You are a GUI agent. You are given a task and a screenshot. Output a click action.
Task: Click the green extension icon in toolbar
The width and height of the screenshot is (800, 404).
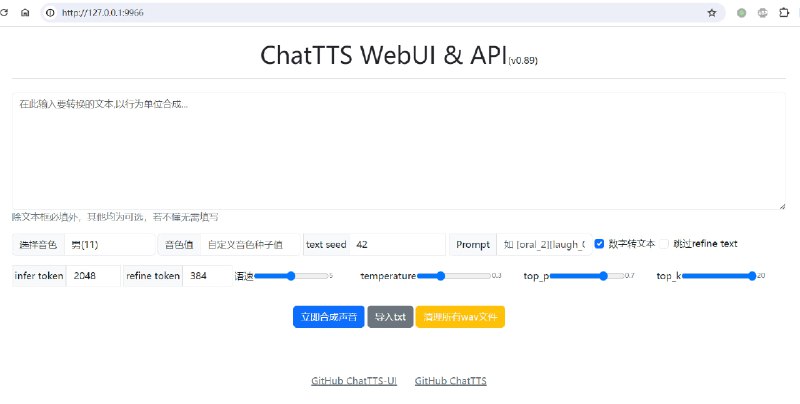tap(741, 13)
